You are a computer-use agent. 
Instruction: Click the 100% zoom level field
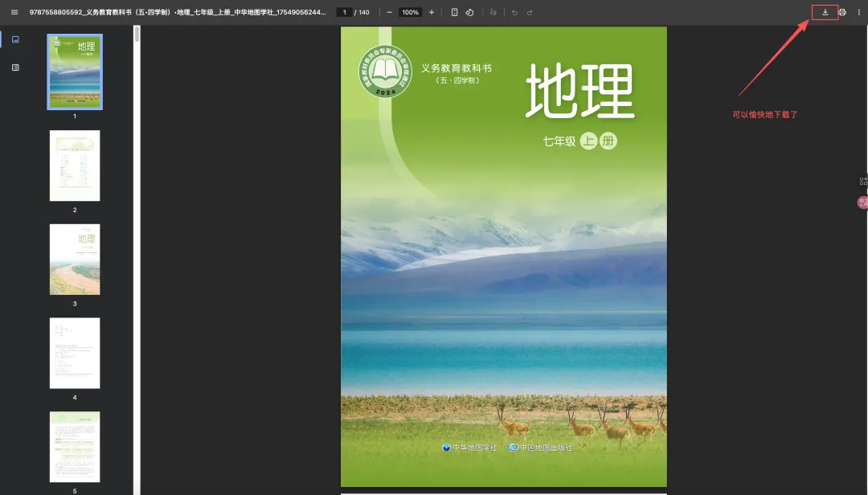click(x=410, y=12)
